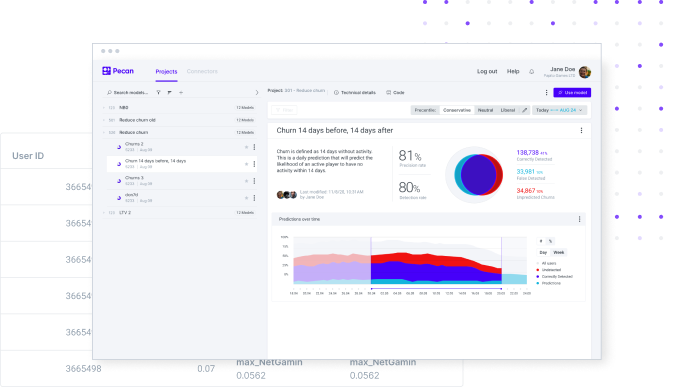This screenshot has width=676, height=387.
Task: Favorite the Churns 2 model star
Action: point(247,147)
